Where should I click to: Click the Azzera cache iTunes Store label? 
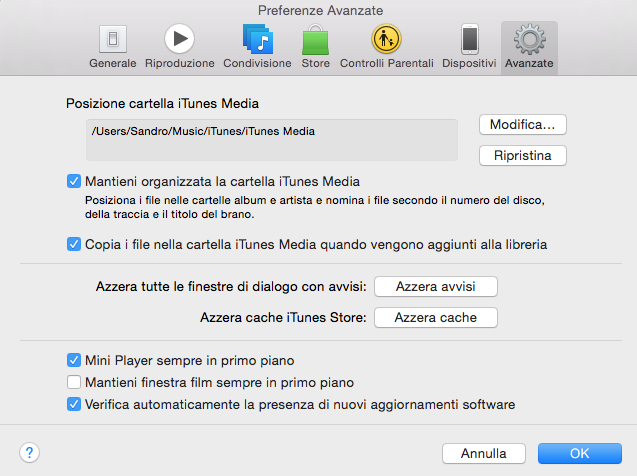coord(283,317)
